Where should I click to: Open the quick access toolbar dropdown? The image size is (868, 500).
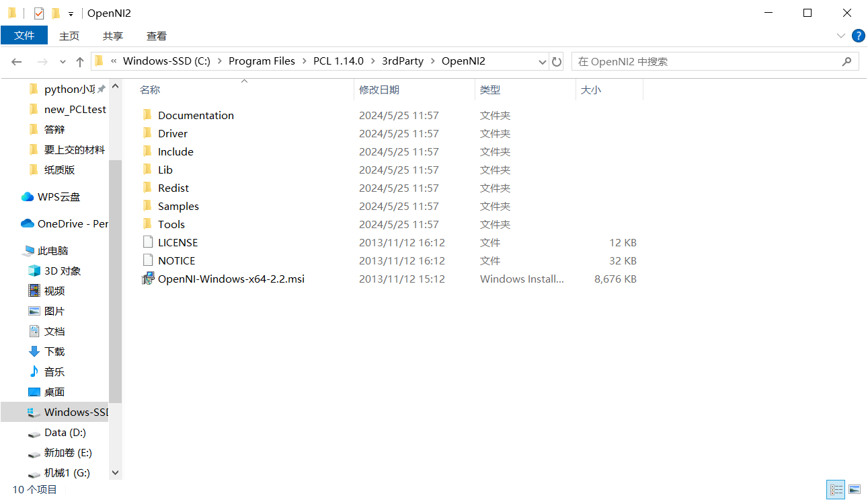[x=71, y=14]
